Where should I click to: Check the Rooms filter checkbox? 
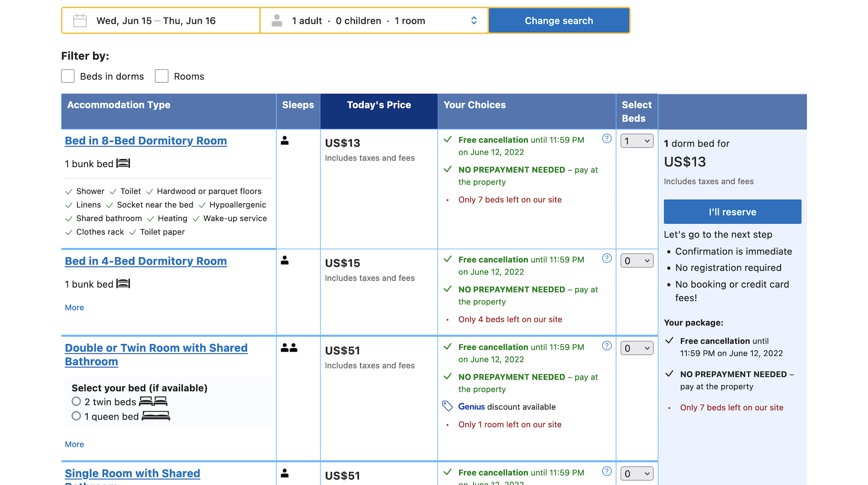(x=162, y=76)
